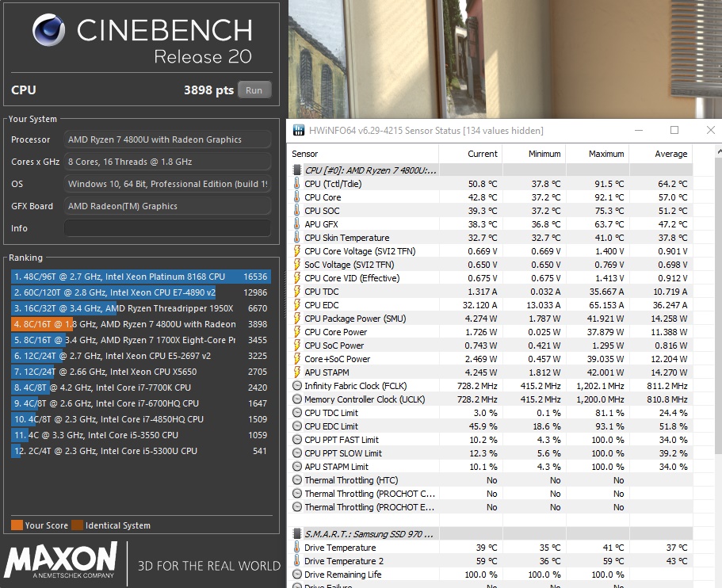Click the Run button for CPU test
Image resolution: width=722 pixels, height=588 pixels.
(x=254, y=90)
